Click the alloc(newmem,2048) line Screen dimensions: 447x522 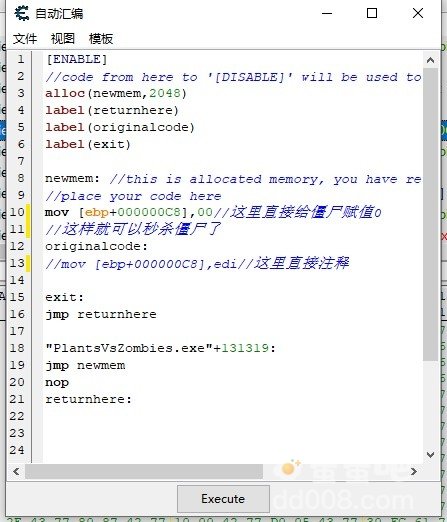pos(116,93)
